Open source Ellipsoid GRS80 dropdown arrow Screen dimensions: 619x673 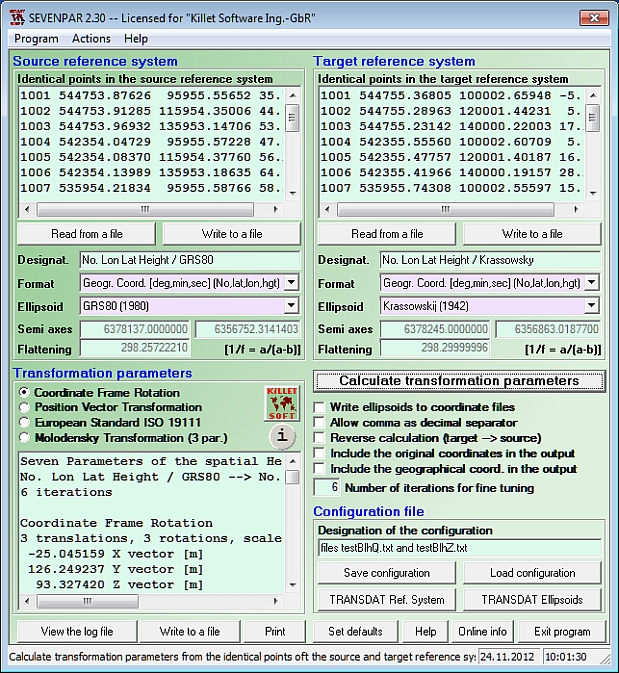[291, 306]
